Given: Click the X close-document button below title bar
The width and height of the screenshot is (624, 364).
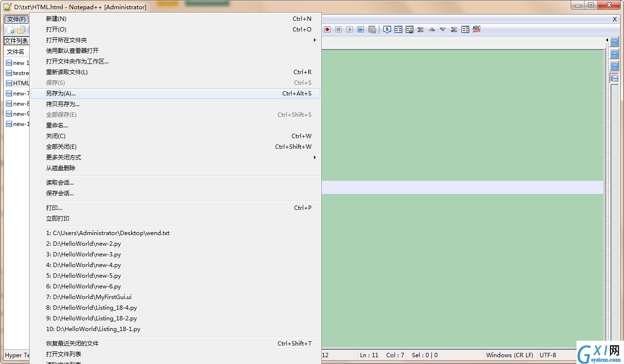Looking at the screenshot, I should (615, 19).
